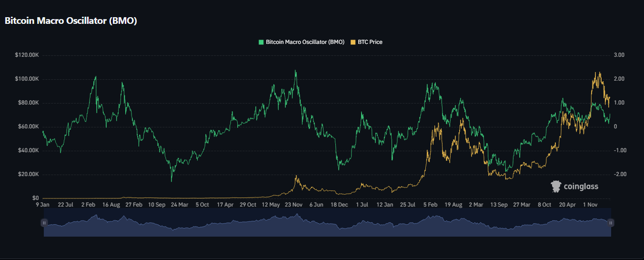Select the 24 Mar date on x-axis
Viewport: 644px width, 260px height.
click(180, 205)
